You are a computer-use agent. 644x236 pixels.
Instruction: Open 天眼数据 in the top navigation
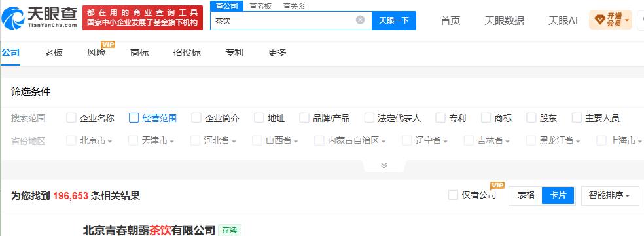coord(504,20)
